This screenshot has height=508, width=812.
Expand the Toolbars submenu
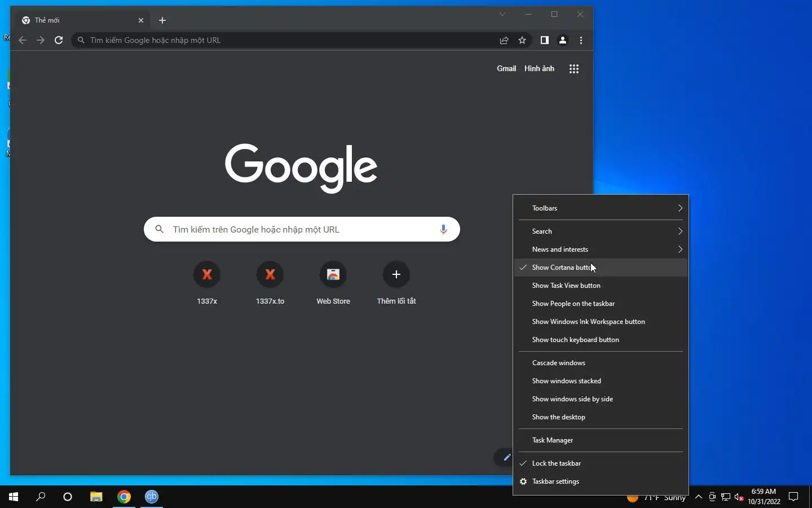pyautogui.click(x=601, y=208)
